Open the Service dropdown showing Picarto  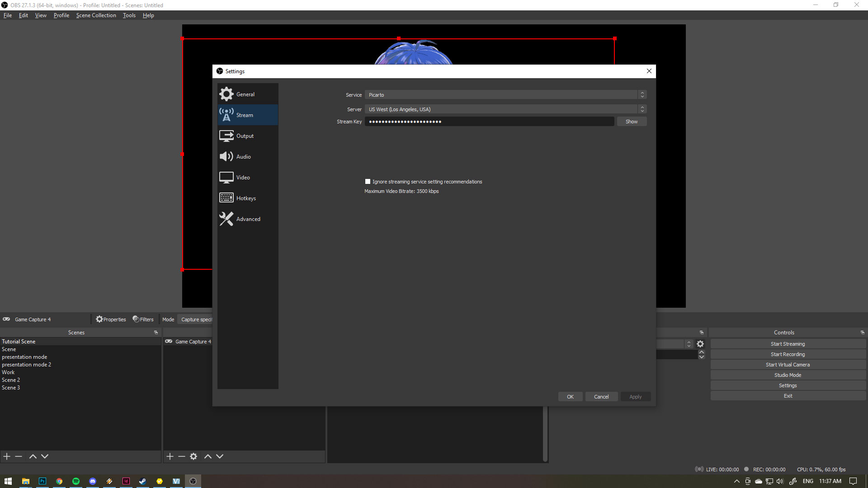(505, 94)
